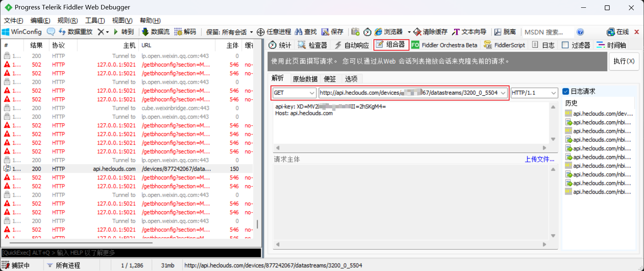644x271 pixels.
Task: Click the X remove sessions icon
Action: click(x=101, y=32)
